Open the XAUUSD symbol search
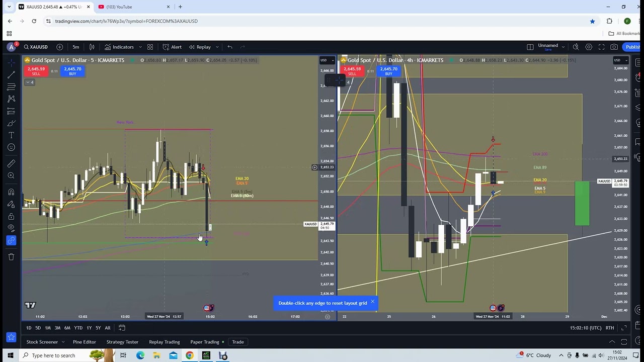This screenshot has width=644, height=362. pyautogui.click(x=36, y=47)
